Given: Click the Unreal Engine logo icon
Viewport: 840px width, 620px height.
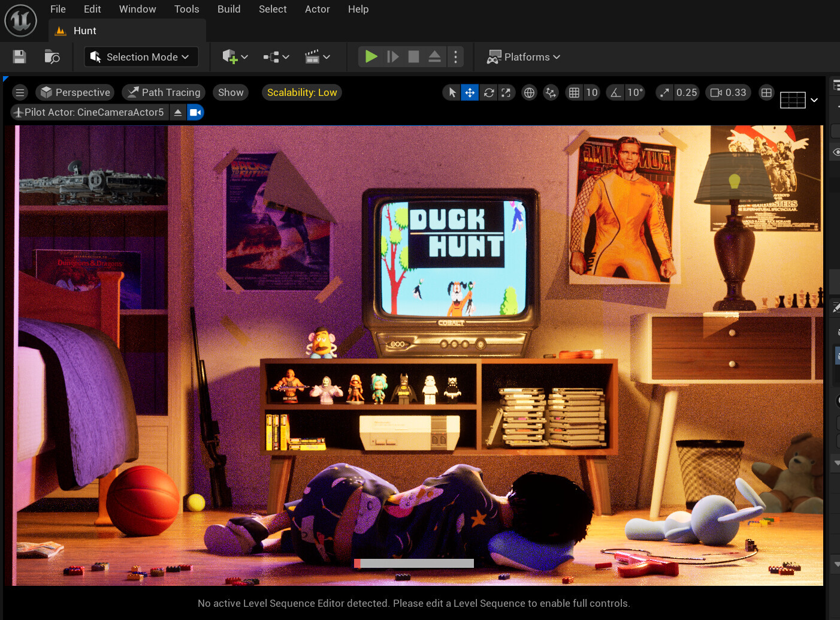Looking at the screenshot, I should click(x=20, y=20).
